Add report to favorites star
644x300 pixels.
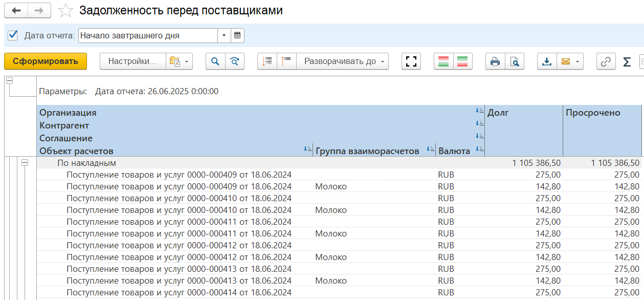click(65, 11)
